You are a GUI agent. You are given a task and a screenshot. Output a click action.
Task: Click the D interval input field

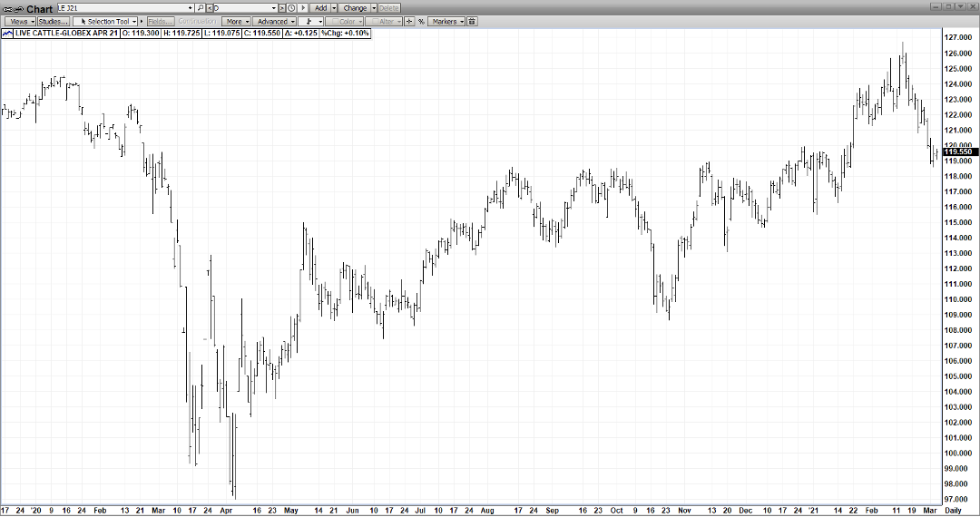pos(243,8)
